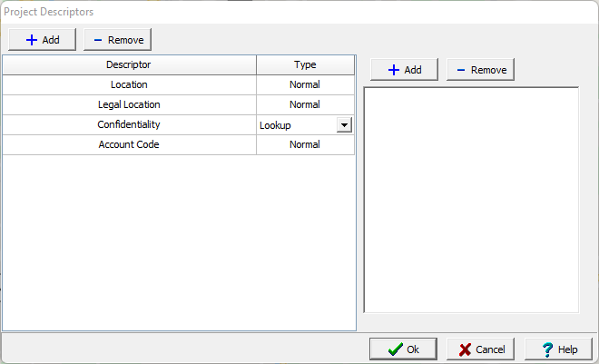This screenshot has width=599, height=364.
Task: Select the Confidentiality descriptor cell
Action: coord(129,124)
